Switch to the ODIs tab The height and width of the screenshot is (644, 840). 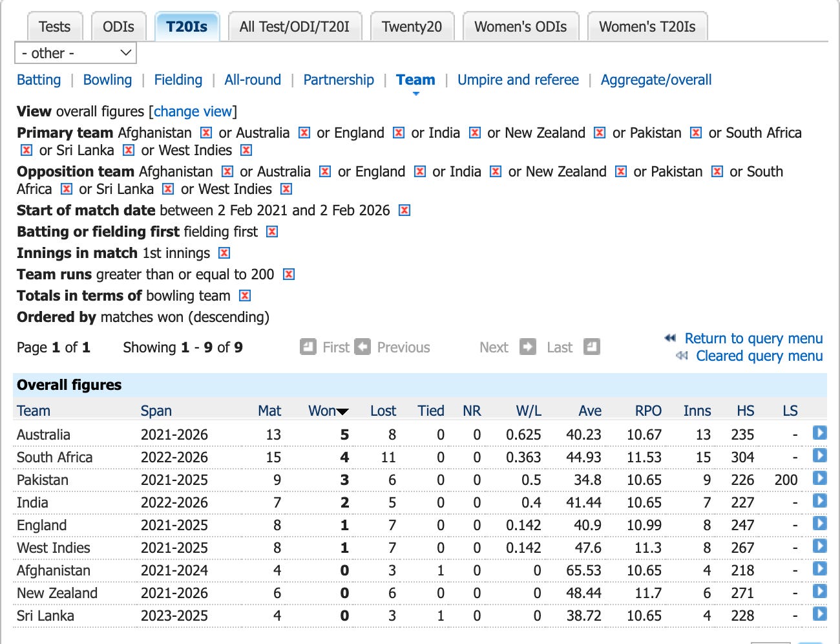(118, 27)
